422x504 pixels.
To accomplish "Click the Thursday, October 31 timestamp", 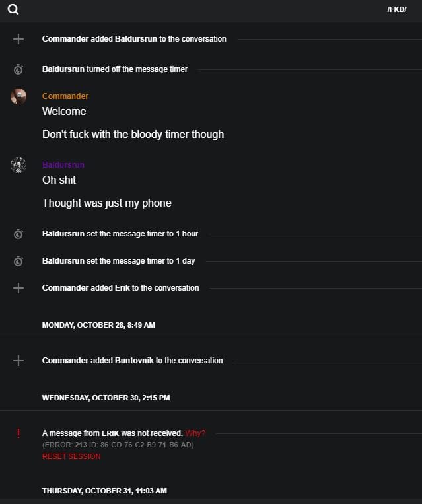I will click(104, 491).
